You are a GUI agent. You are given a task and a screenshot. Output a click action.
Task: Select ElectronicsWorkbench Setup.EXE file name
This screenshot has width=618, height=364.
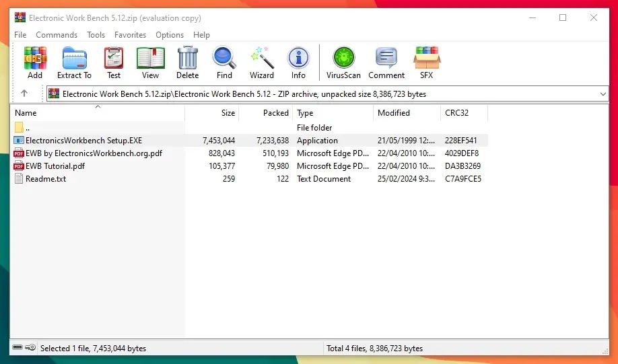[83, 140]
